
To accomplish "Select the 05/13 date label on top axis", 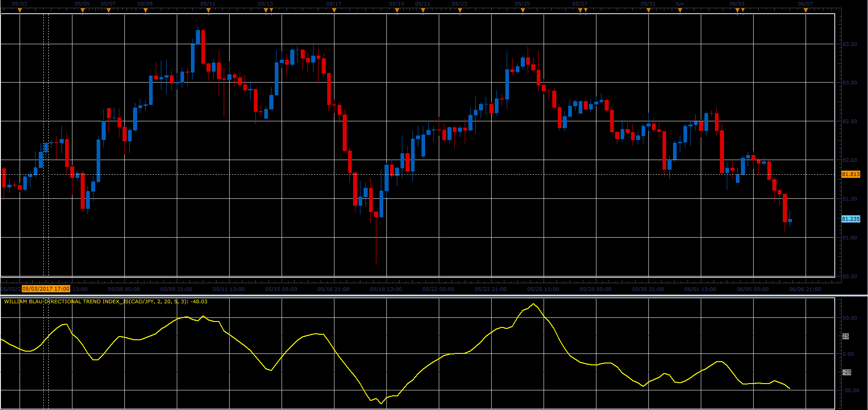I will pyautogui.click(x=265, y=4).
